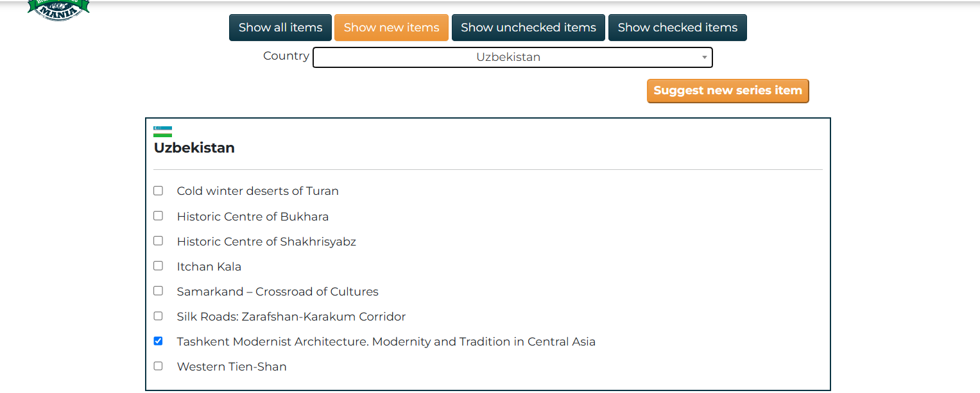Check Historic Centre of Bukhara
The image size is (980, 393).
(x=158, y=215)
